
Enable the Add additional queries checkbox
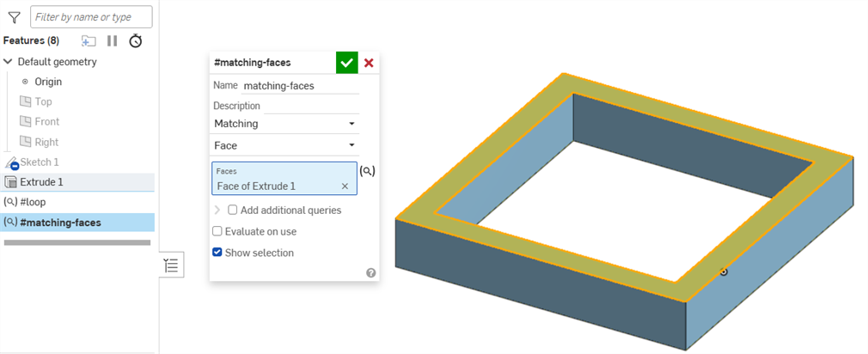(x=233, y=210)
